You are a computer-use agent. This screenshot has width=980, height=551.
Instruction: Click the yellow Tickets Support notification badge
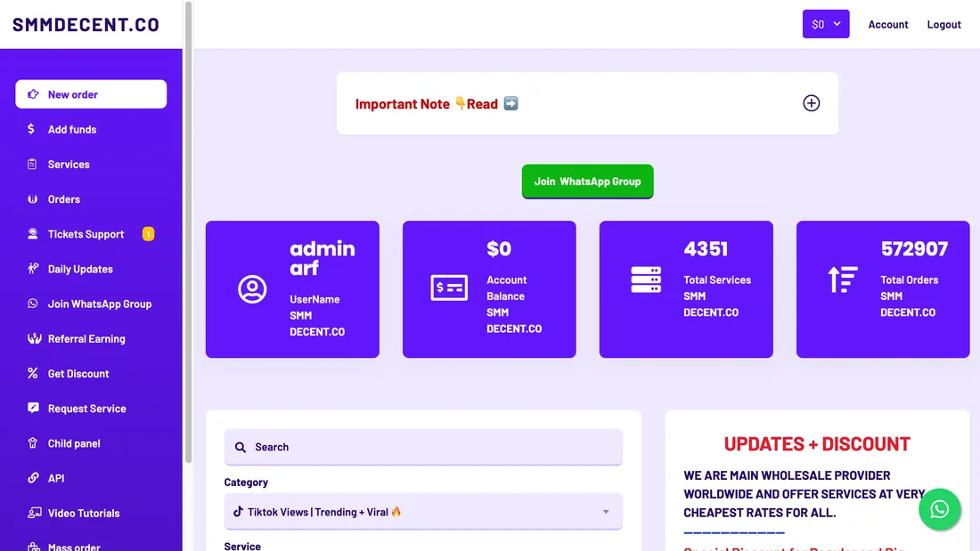click(148, 233)
